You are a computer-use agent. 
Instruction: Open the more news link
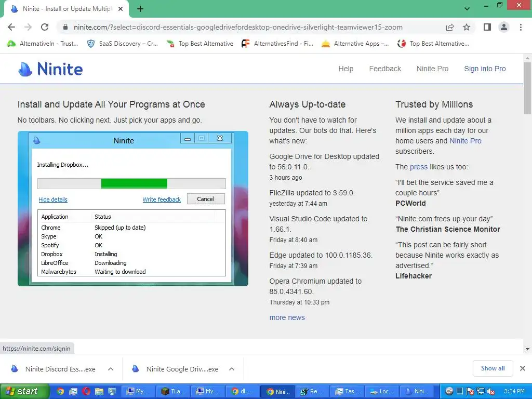(x=287, y=317)
